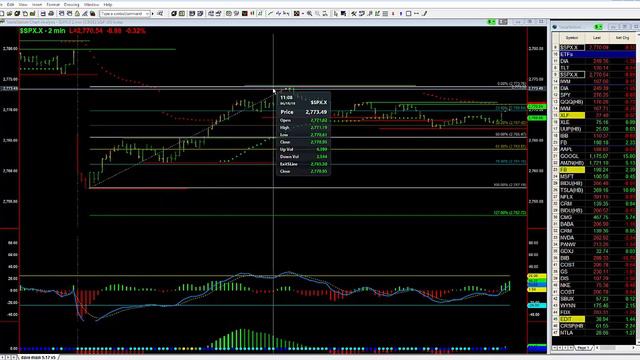Select the MSFT row in watchlist
Image resolution: width=640 pixels, height=360 pixels.
click(x=595, y=176)
